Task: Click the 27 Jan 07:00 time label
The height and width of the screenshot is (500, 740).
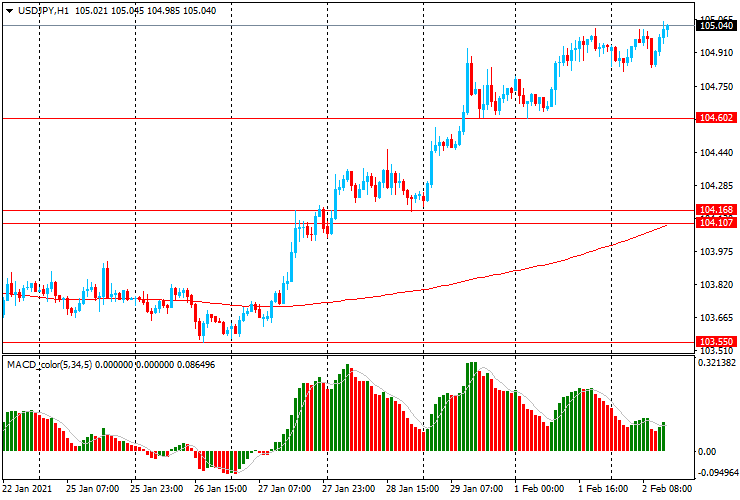Action: 285,489
